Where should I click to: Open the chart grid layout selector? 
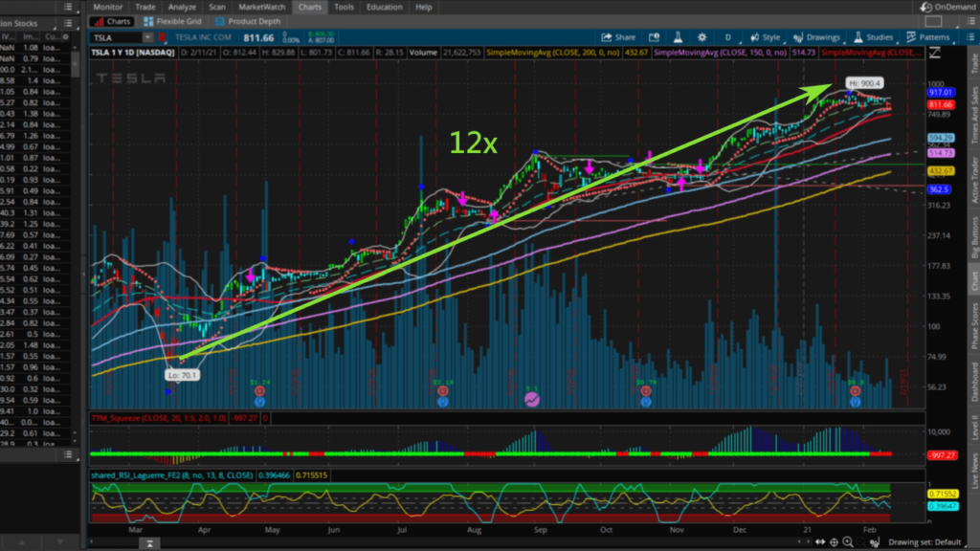933,21
